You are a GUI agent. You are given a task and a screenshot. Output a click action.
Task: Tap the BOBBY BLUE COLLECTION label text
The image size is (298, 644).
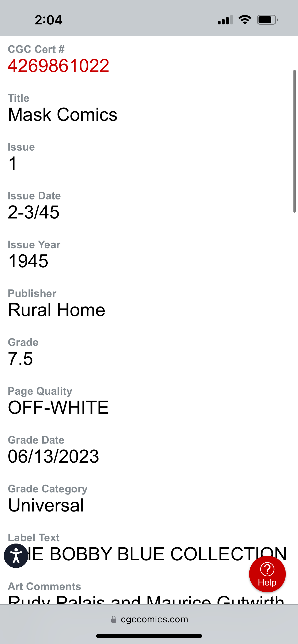click(x=158, y=554)
